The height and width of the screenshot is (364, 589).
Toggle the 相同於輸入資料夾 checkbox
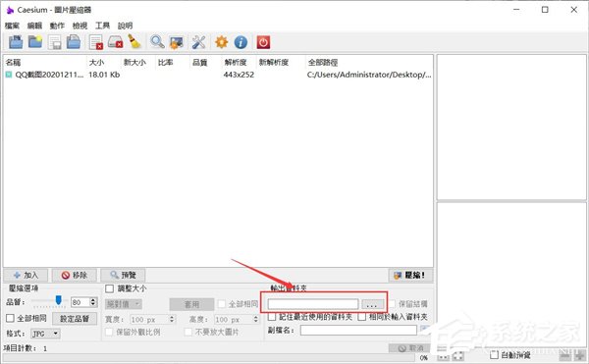click(361, 317)
